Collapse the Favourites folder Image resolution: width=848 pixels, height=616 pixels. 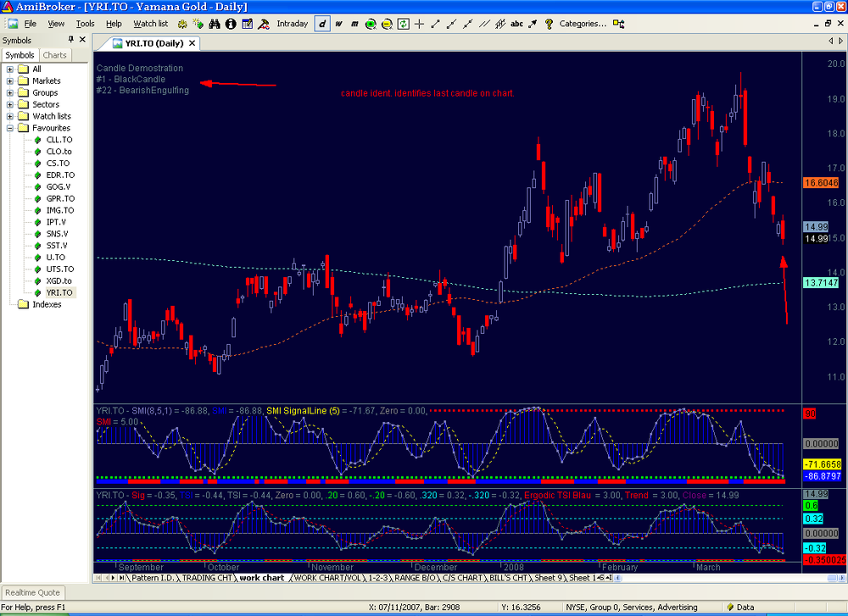point(9,128)
